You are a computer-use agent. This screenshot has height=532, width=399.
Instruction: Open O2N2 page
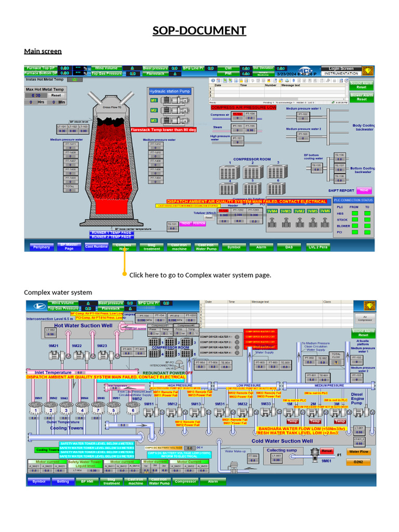click(358, 462)
